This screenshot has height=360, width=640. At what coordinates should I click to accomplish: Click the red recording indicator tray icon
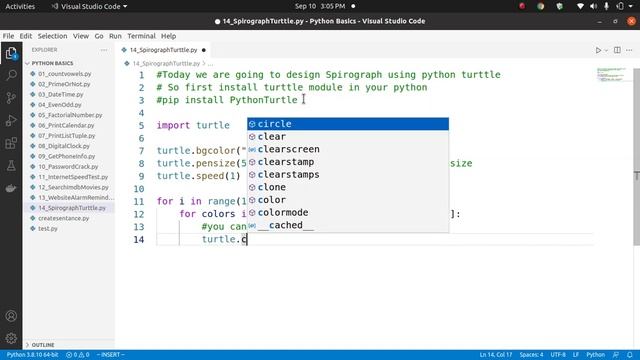point(522,6)
